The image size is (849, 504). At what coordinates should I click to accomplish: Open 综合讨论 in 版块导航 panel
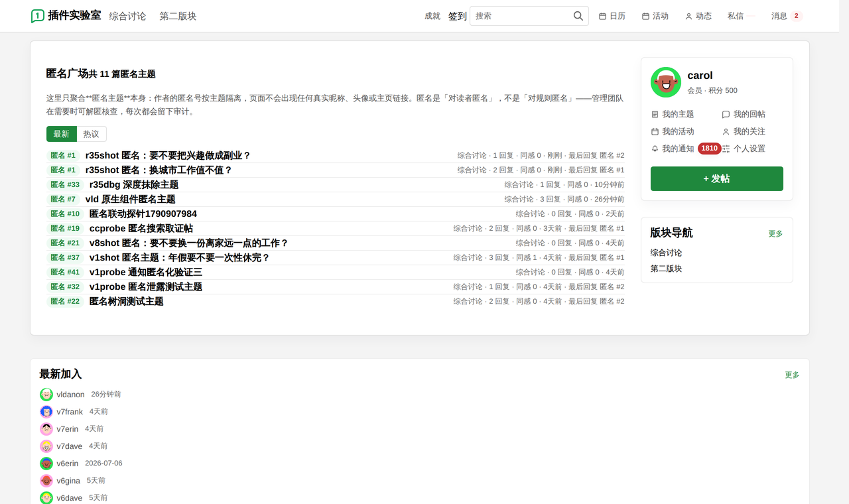(x=666, y=253)
